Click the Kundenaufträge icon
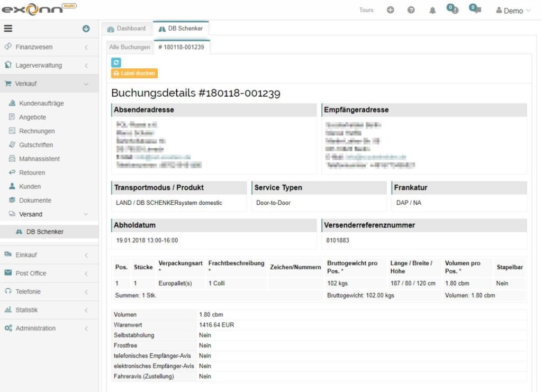The width and height of the screenshot is (542, 392). [x=12, y=103]
